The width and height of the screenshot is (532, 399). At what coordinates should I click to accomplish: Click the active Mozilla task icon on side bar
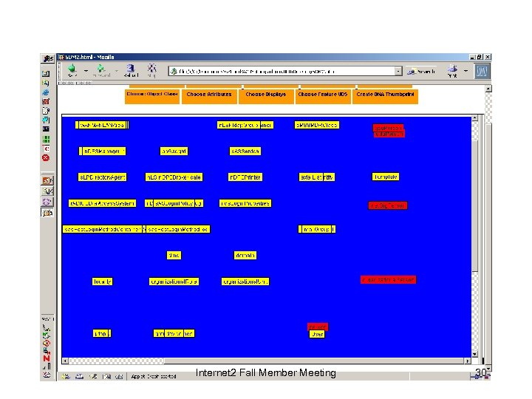coord(47,212)
